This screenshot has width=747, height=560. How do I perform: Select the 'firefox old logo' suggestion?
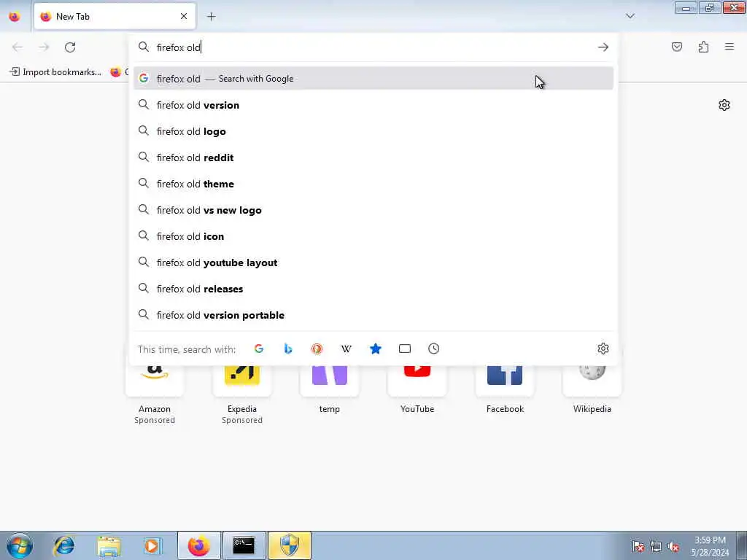373,131
